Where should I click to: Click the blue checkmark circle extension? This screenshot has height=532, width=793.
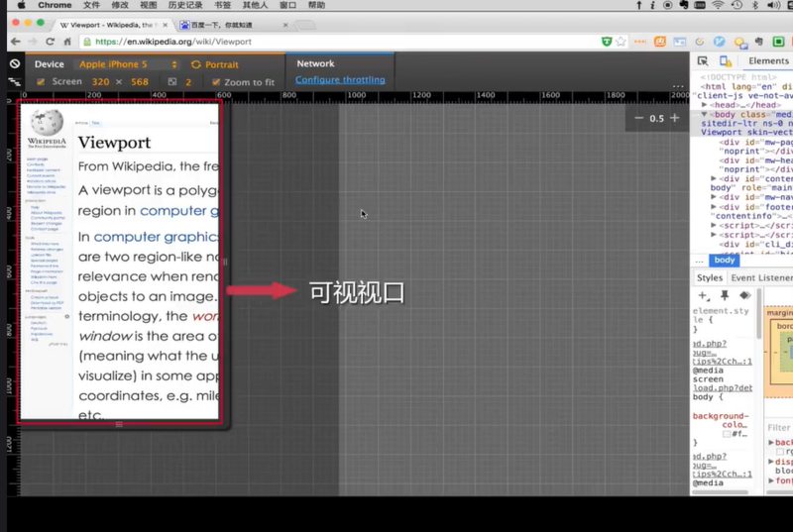719,42
